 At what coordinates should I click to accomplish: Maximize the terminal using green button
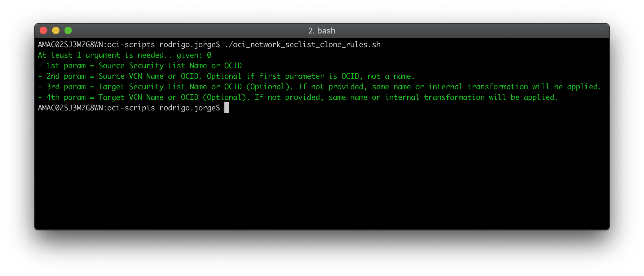[x=68, y=30]
